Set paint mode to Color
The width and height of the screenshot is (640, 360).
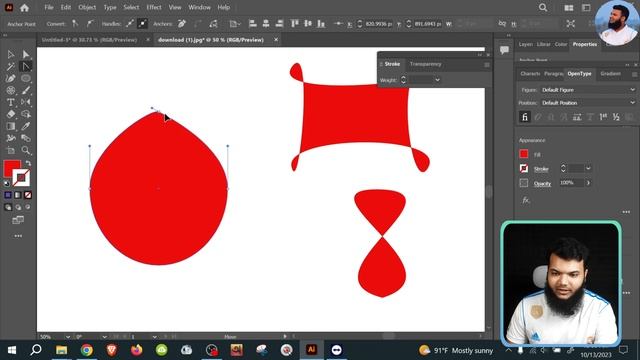click(x=8, y=195)
